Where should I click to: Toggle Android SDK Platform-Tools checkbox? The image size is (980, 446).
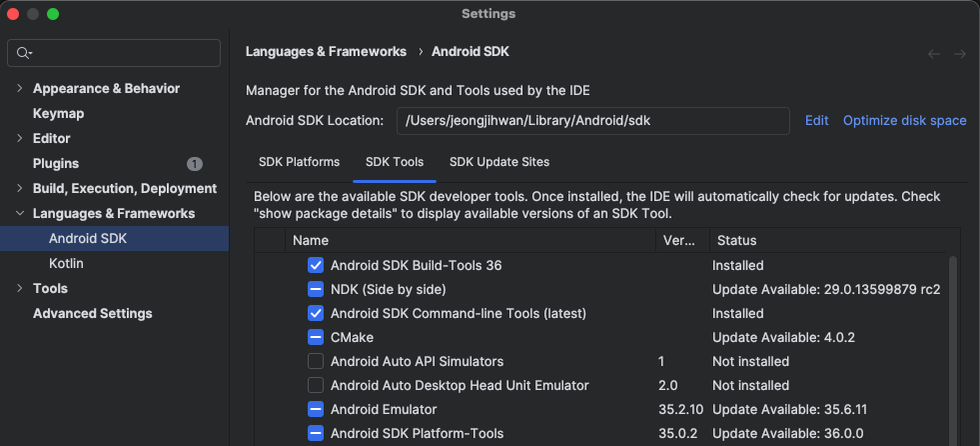pos(316,433)
